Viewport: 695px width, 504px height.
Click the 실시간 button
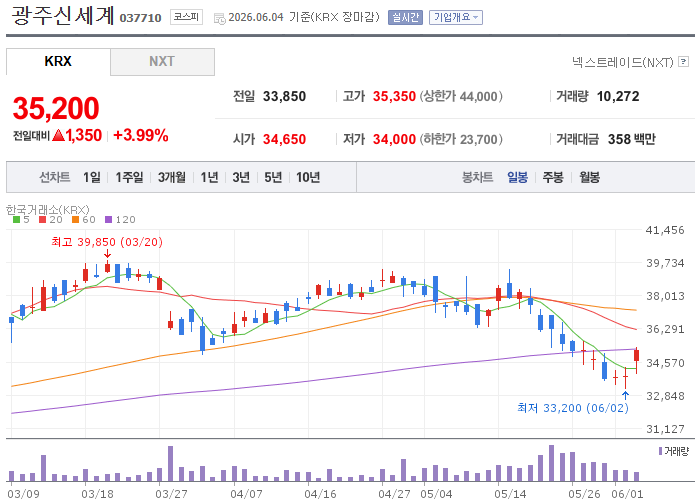coord(405,17)
